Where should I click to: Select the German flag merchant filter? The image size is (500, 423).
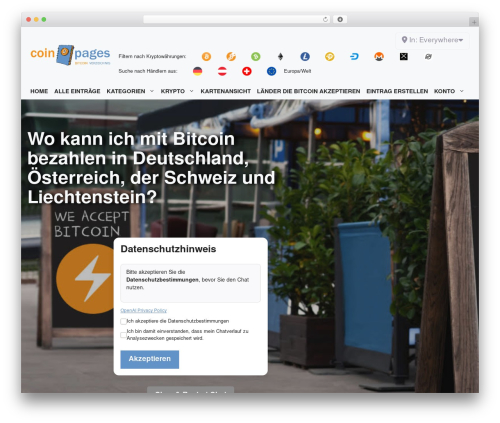[197, 71]
